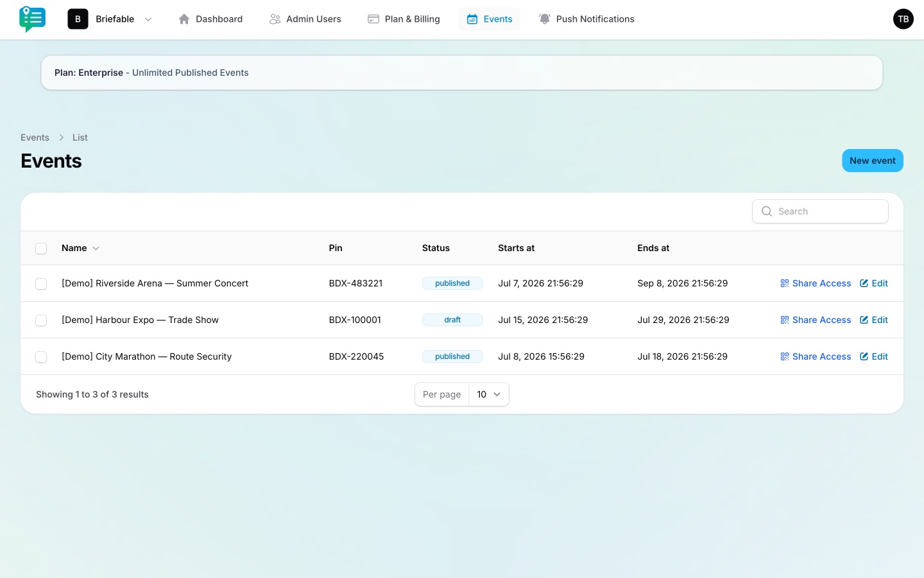Image resolution: width=924 pixels, height=578 pixels.
Task: Click the published badge for Riverside Arena
Action: (452, 283)
